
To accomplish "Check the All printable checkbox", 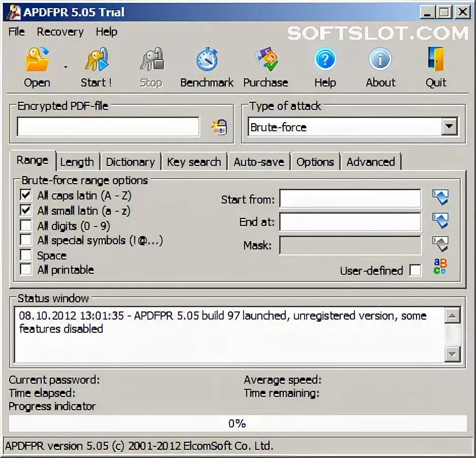I will pos(25,269).
